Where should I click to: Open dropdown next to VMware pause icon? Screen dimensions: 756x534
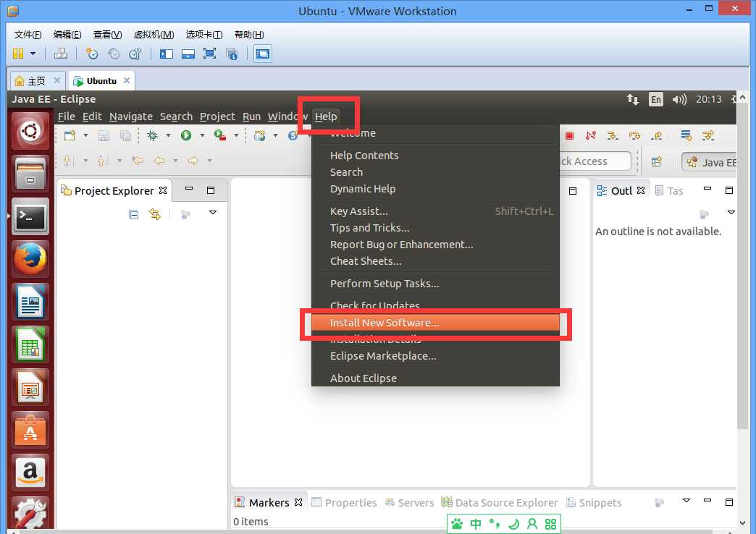pos(33,54)
